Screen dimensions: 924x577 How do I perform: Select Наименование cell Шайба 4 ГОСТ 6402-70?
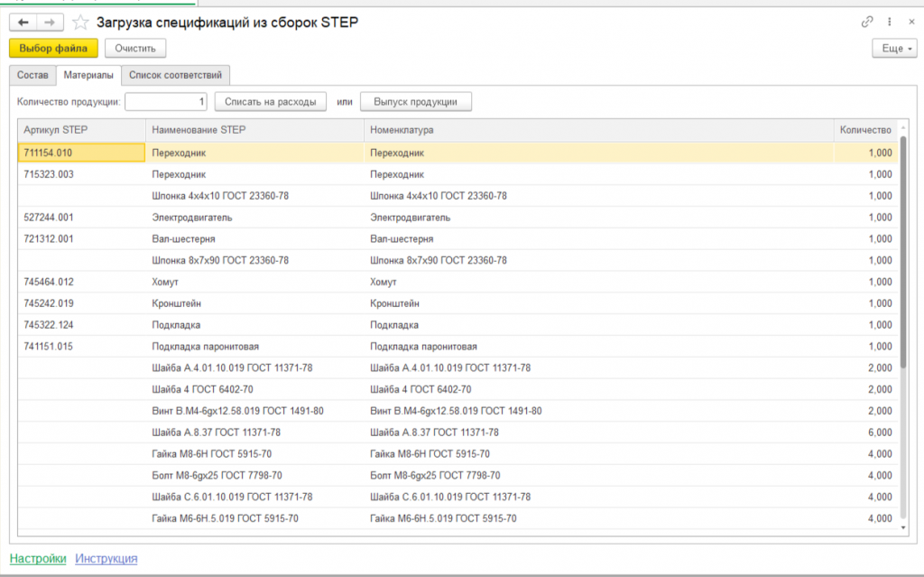coord(254,389)
